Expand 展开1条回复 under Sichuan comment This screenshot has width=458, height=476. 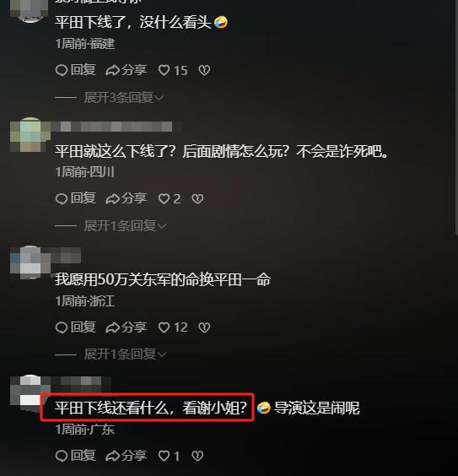point(126,226)
